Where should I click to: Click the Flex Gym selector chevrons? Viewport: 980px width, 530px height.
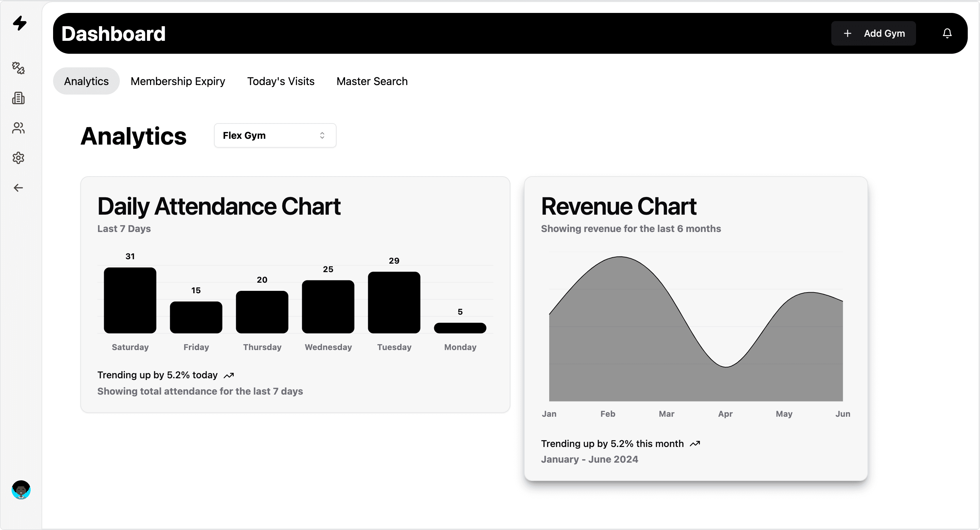click(x=322, y=135)
